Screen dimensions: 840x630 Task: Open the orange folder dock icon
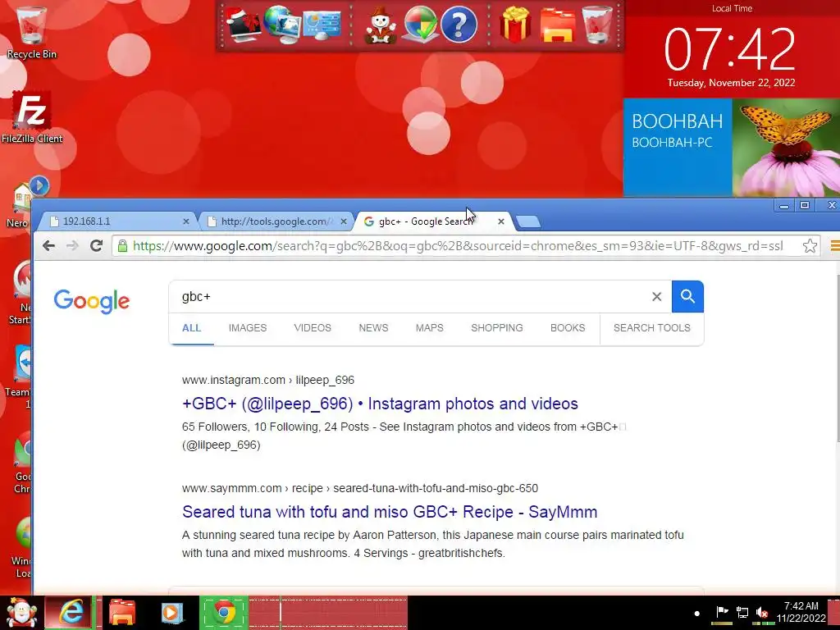click(x=557, y=25)
